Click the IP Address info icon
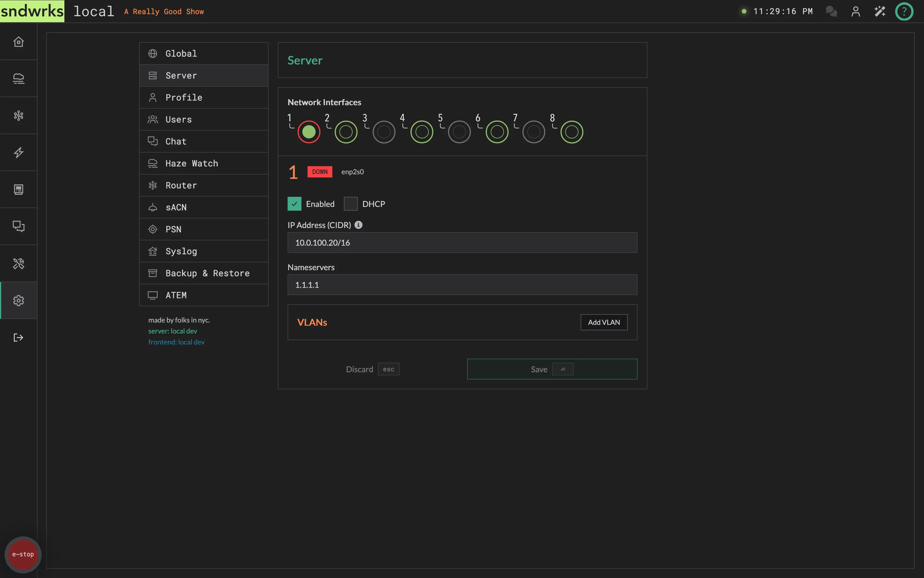924x578 pixels. [x=358, y=225]
